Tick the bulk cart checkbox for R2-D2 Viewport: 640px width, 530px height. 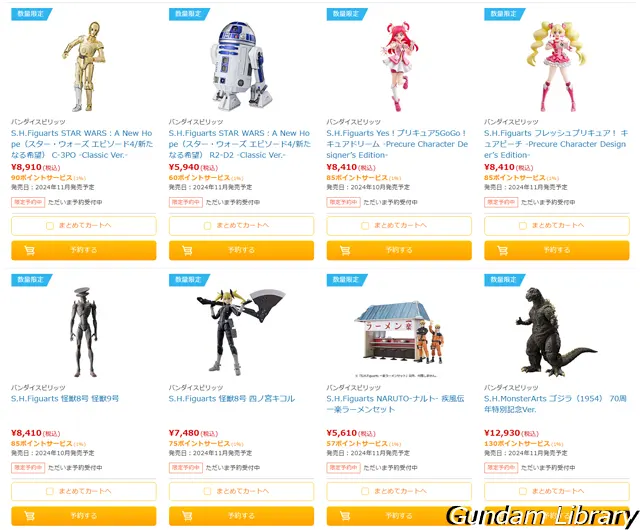[x=207, y=226]
